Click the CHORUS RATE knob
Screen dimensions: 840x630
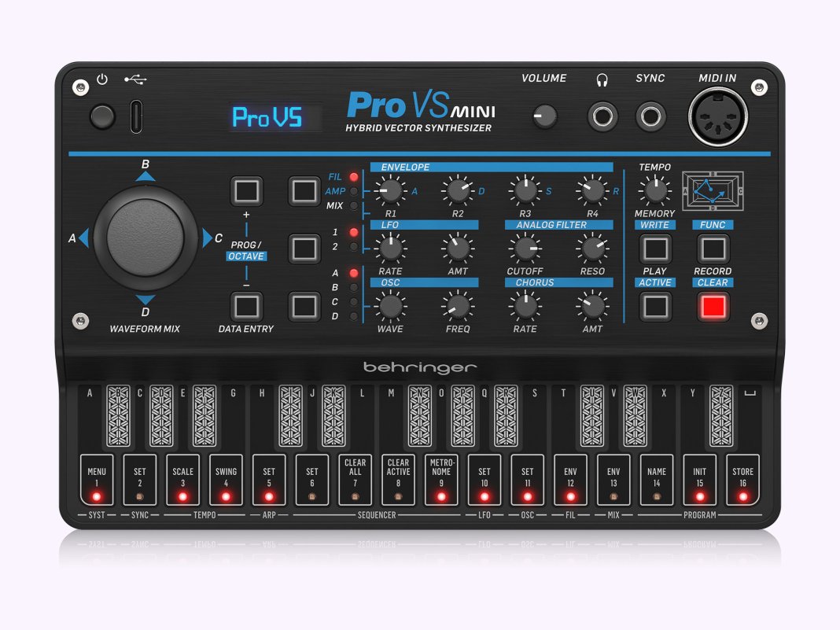(x=525, y=307)
